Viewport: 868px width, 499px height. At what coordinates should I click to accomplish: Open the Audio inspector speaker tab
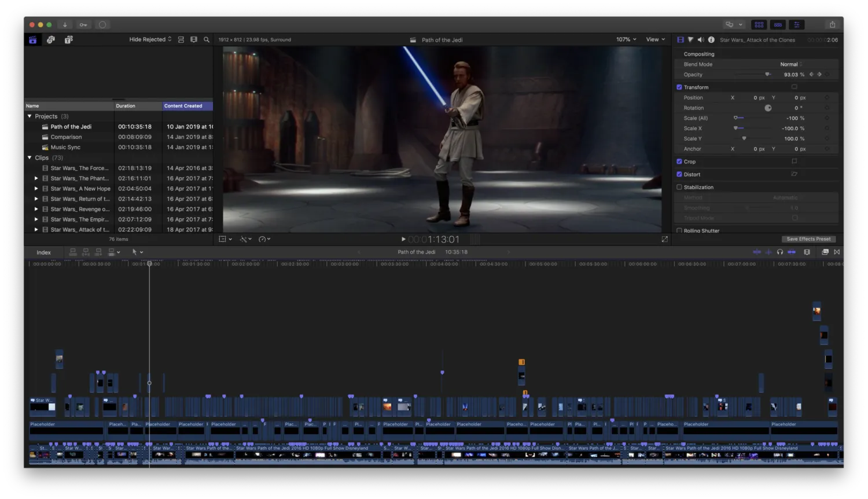pyautogui.click(x=701, y=39)
